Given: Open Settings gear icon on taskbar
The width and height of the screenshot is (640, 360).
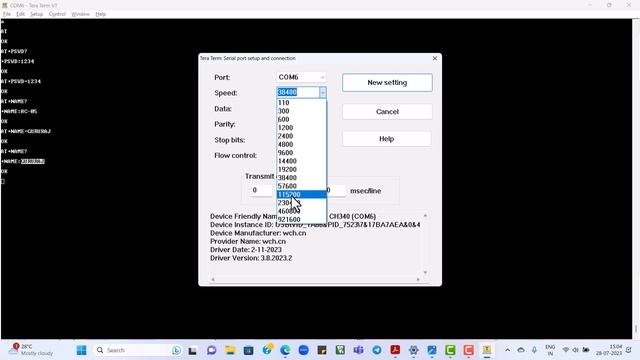Looking at the screenshot, I should point(413,350).
